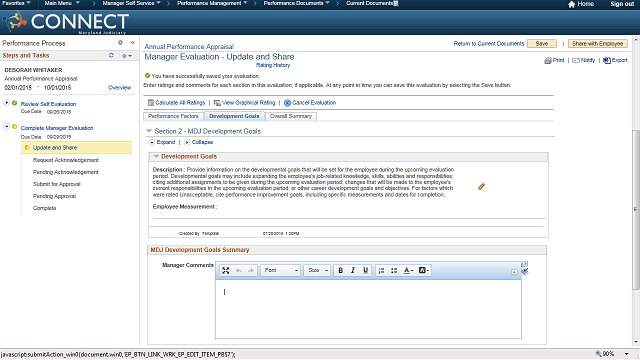Click the Bold formatting icon

pos(340,270)
